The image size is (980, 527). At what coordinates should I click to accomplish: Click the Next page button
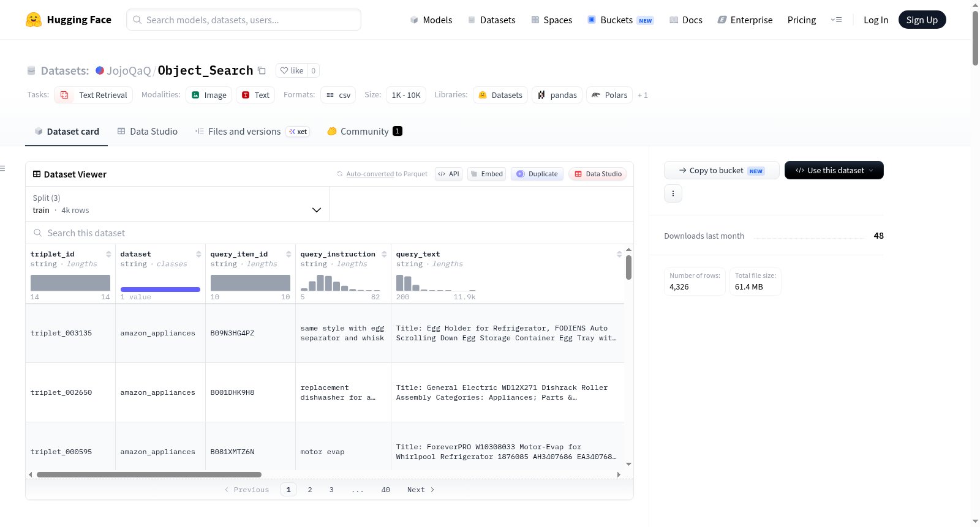tap(421, 490)
